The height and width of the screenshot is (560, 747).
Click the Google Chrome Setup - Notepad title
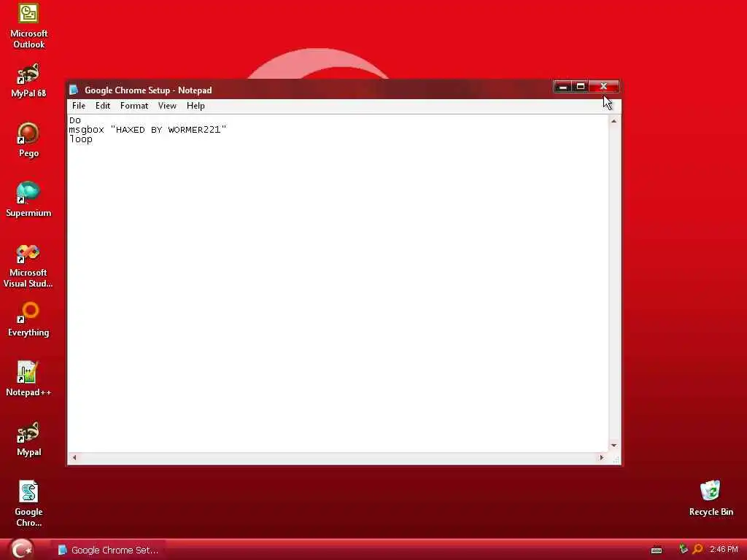148,90
